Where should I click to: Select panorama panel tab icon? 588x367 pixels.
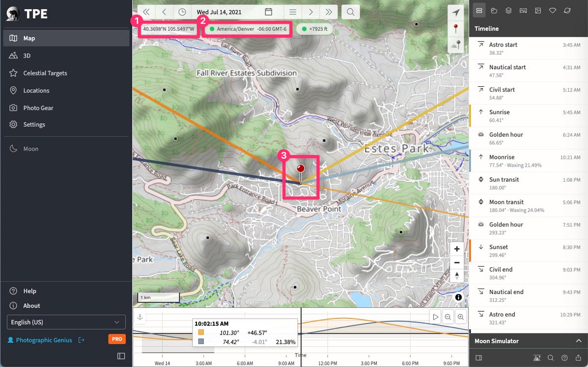523,10
